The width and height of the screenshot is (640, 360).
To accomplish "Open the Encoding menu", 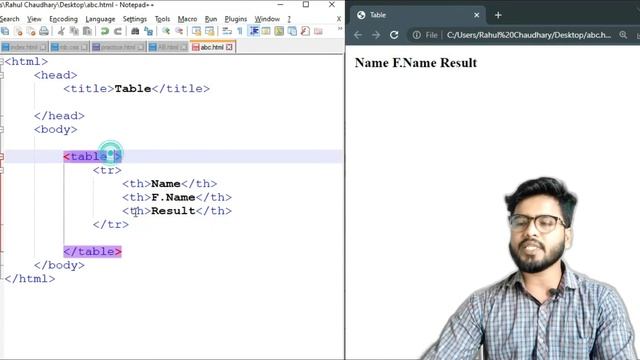I will [x=63, y=19].
